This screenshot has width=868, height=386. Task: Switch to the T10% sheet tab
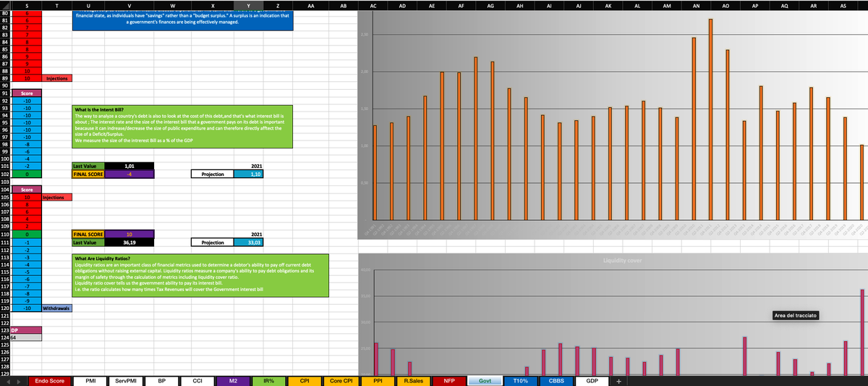[520, 381]
